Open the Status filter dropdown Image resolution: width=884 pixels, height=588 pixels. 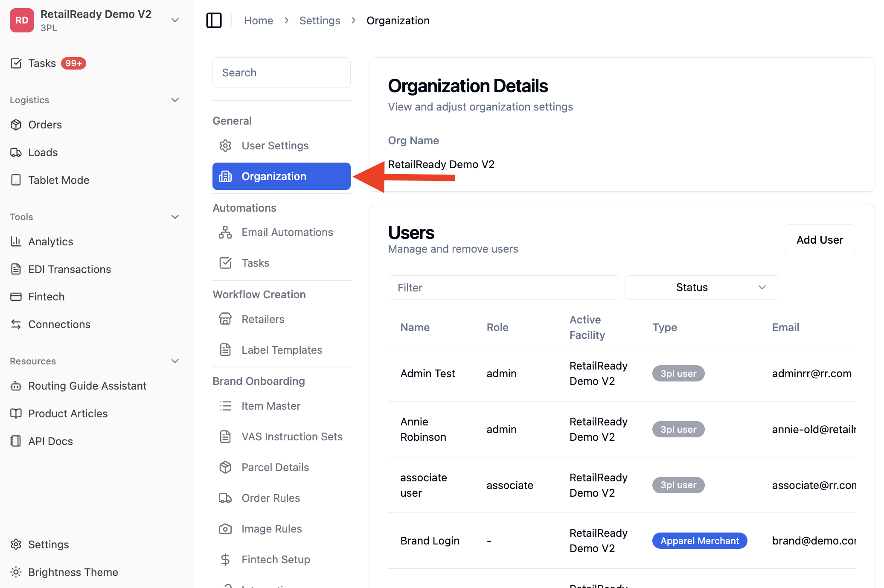701,287
